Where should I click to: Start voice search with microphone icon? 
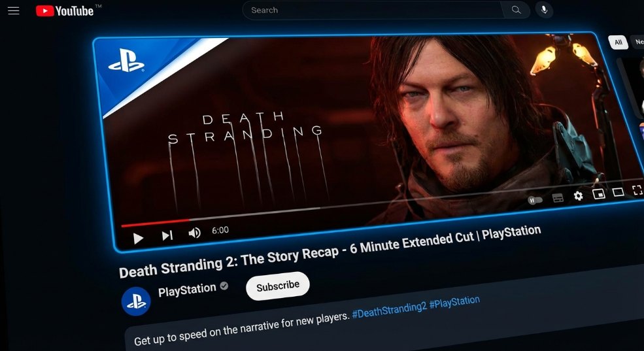tap(544, 10)
